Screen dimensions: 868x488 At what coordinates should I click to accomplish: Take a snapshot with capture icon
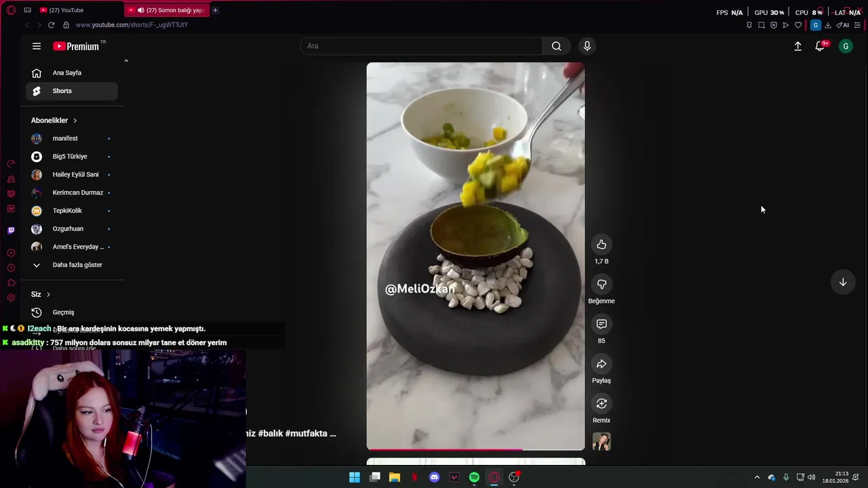point(761,25)
